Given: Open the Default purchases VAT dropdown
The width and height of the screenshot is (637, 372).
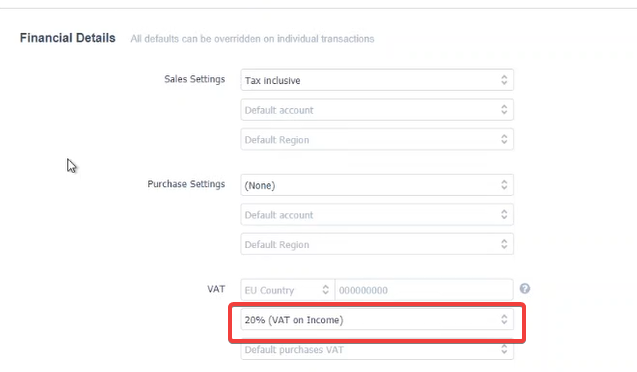Looking at the screenshot, I should coord(377,350).
